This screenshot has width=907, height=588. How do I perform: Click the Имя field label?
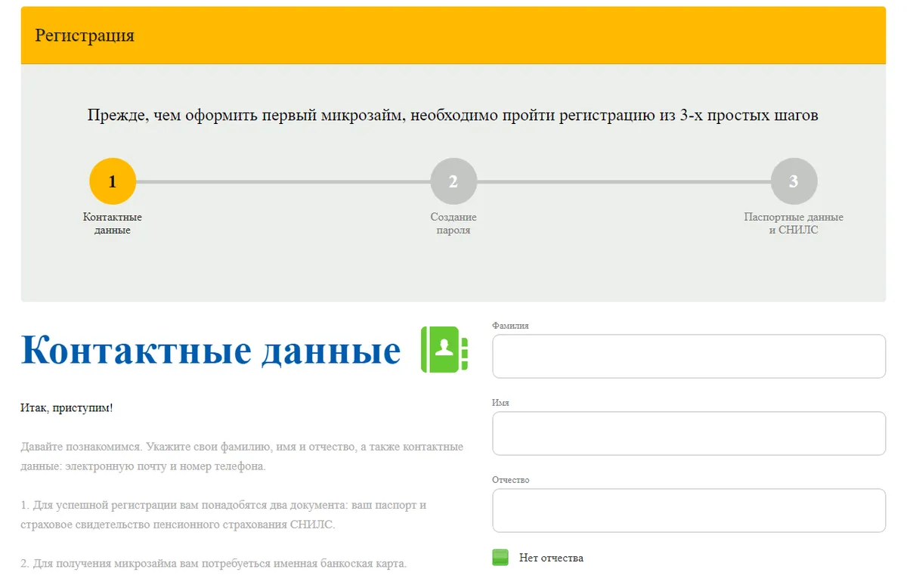pos(500,403)
